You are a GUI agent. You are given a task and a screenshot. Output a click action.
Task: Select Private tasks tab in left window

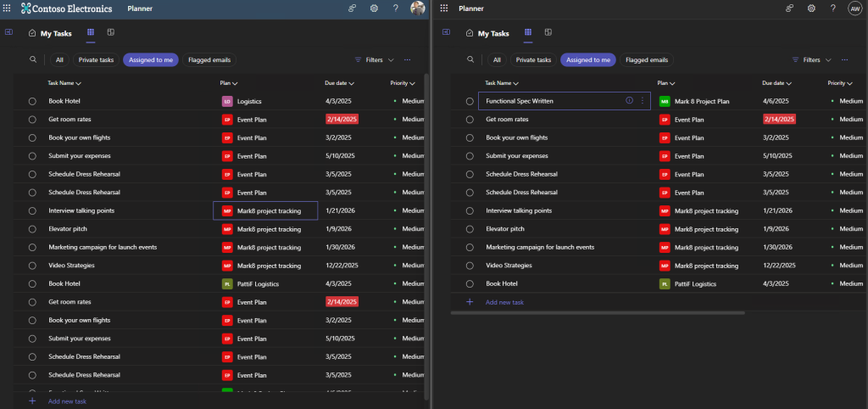click(97, 60)
